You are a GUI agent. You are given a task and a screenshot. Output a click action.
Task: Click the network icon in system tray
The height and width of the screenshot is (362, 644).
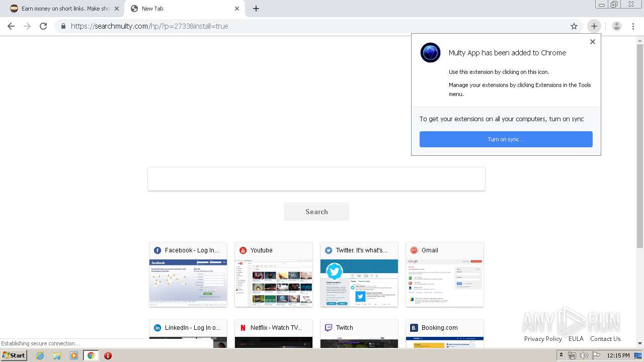coord(572,355)
